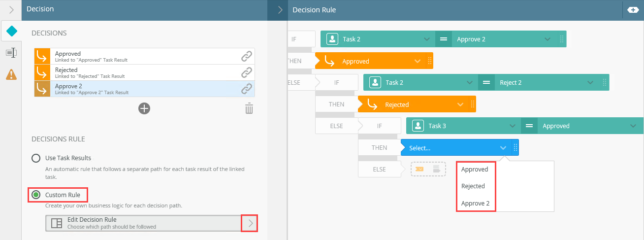Open the properties tab icon in sidebar
This screenshot has height=240, width=644.
pyautogui.click(x=11, y=52)
